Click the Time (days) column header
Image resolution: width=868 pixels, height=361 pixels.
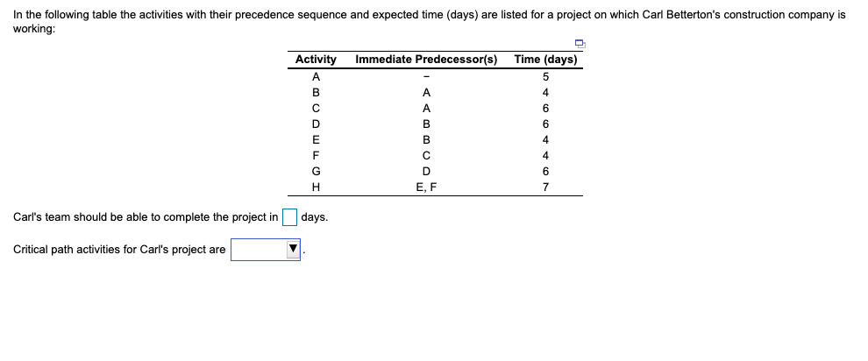545,60
